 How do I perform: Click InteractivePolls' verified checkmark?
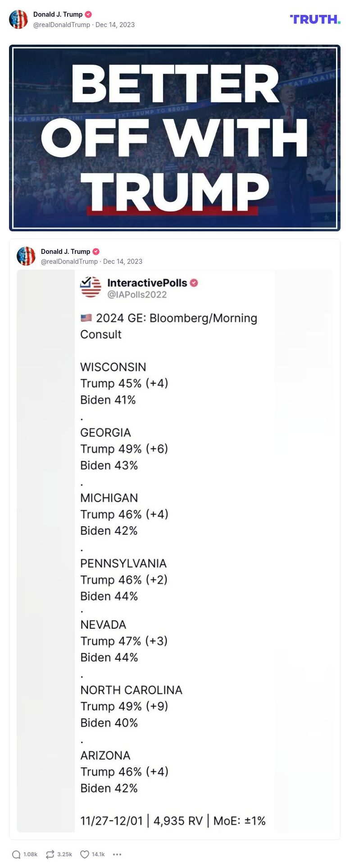pos(194,283)
